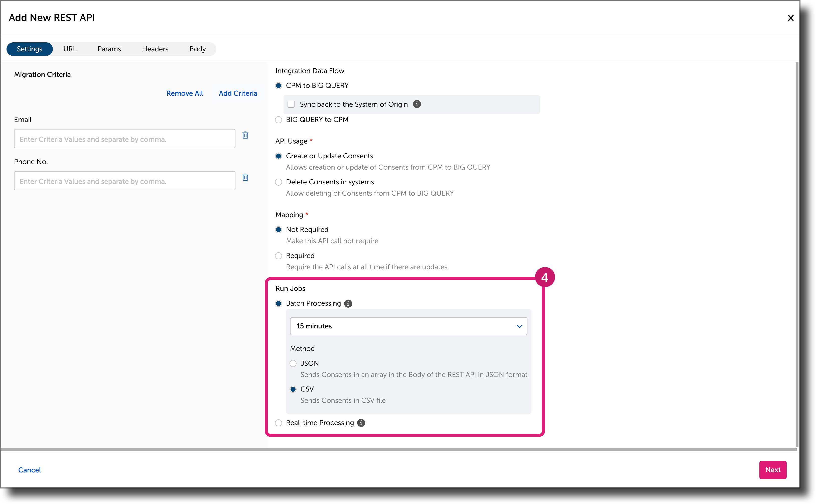Select CPM to BIG QUERY data flow
Screen dimensions: 816x504
click(x=279, y=86)
